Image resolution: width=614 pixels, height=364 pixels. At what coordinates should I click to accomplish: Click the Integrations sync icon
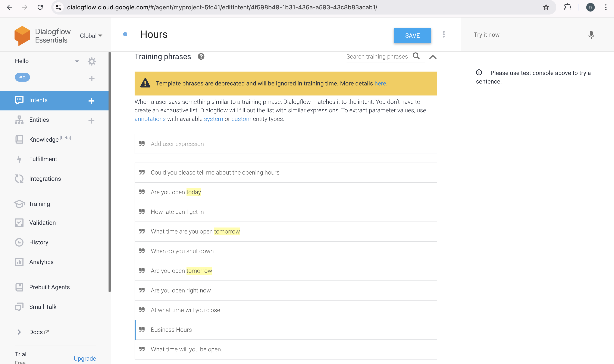(19, 179)
